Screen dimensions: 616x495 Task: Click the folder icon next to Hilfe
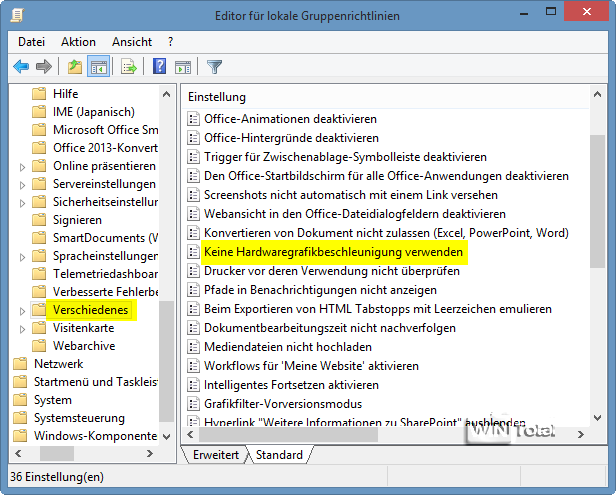39,94
